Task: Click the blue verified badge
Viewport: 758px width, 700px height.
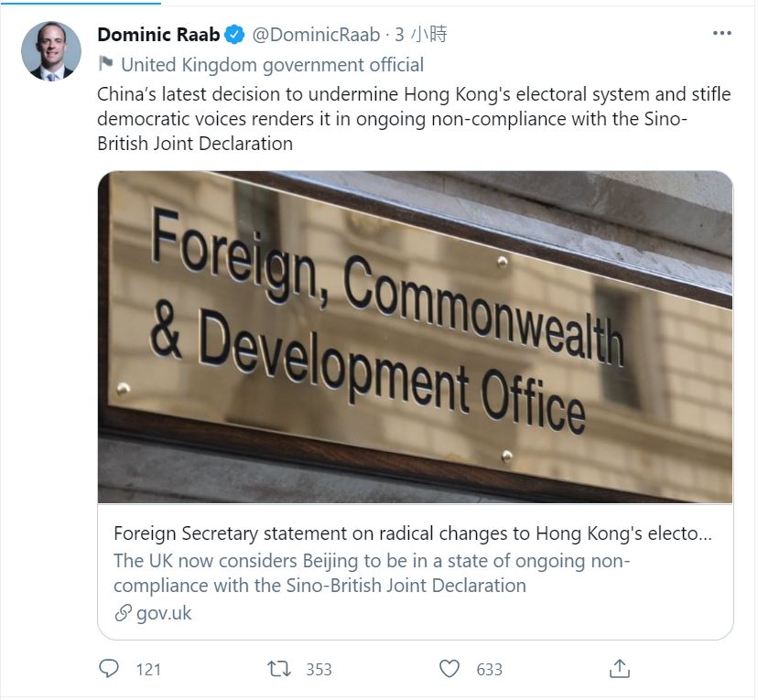Action: pos(235,35)
